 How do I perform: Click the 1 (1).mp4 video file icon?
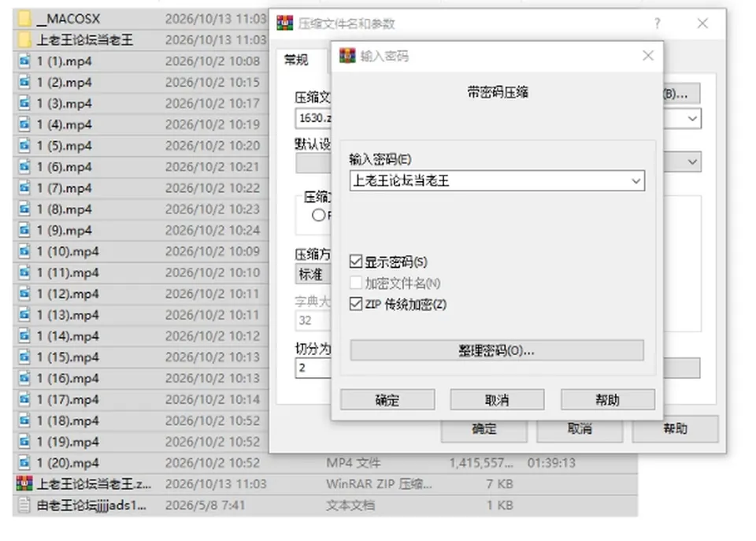(24, 61)
